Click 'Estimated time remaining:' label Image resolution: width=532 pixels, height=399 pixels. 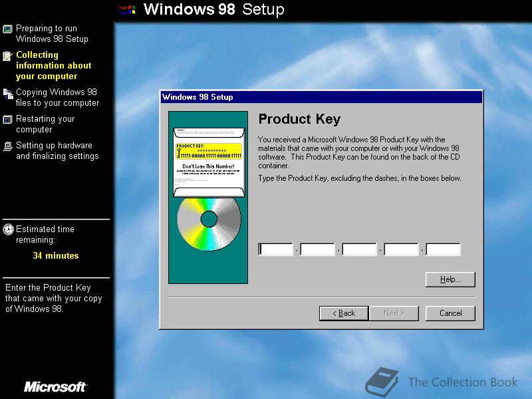coord(45,235)
